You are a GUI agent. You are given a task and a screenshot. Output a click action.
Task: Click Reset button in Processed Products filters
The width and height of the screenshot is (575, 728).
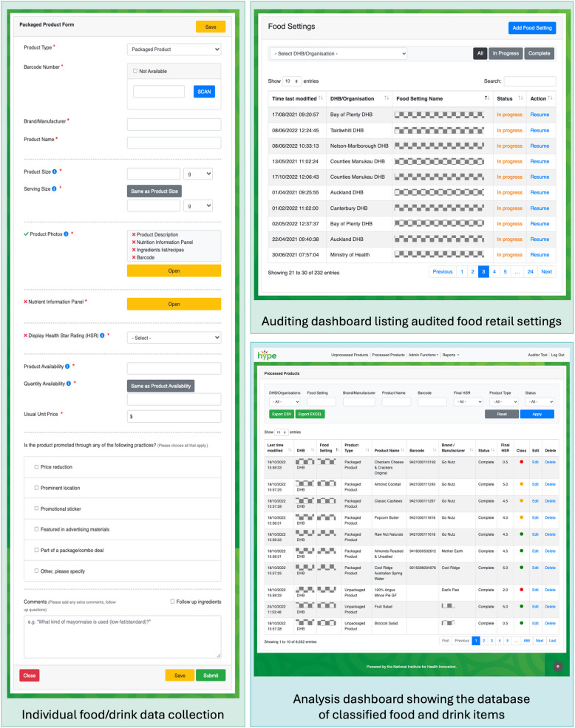point(502,414)
